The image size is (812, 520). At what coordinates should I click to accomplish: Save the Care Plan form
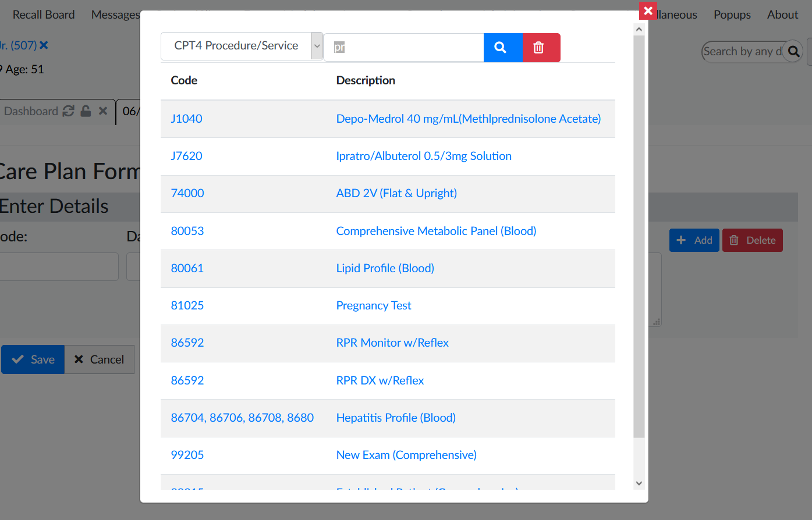click(33, 359)
